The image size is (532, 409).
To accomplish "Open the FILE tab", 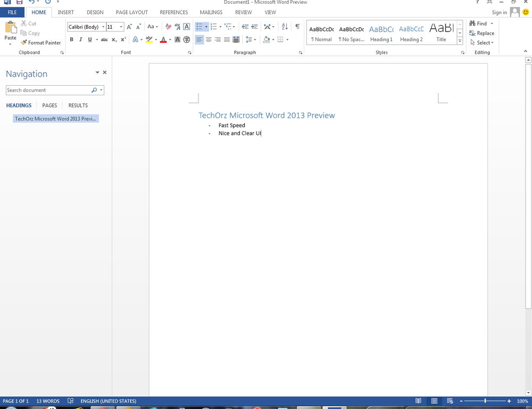I will coord(12,12).
